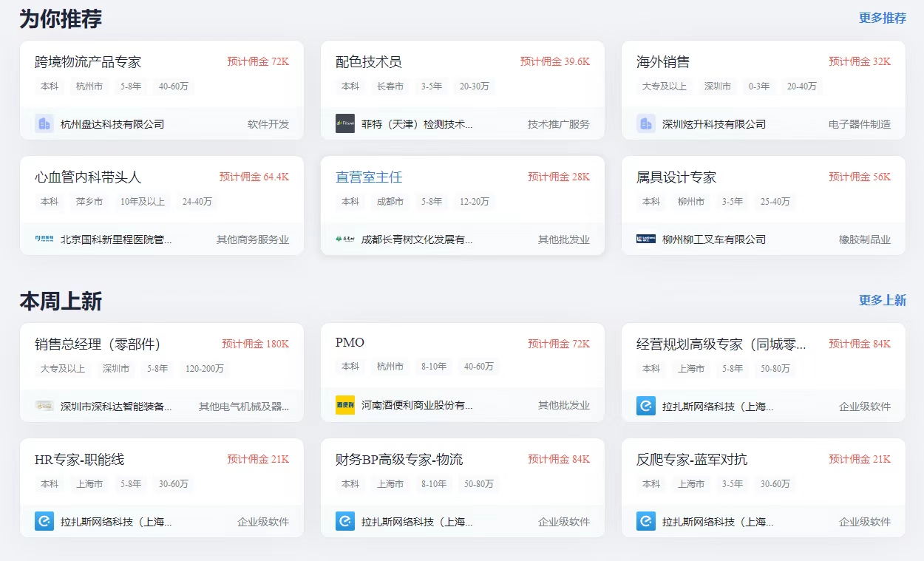
Task: Click the 河南酒便利商业股份 company logo
Action: pyautogui.click(x=345, y=405)
